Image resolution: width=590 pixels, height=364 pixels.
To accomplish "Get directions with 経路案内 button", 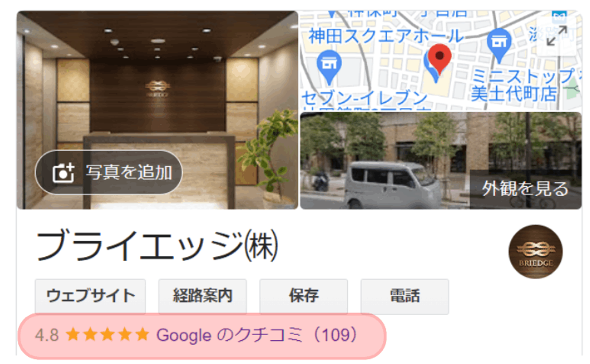I will [202, 296].
